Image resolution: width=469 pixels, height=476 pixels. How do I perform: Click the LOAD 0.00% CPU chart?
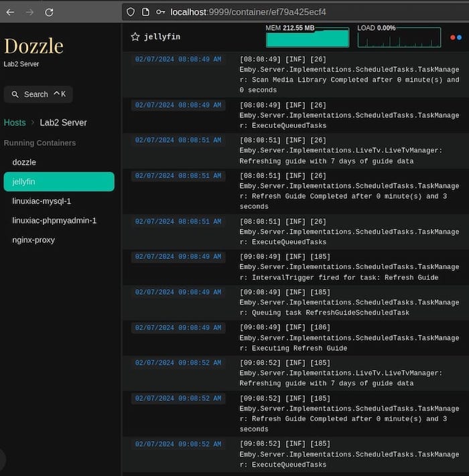[399, 36]
